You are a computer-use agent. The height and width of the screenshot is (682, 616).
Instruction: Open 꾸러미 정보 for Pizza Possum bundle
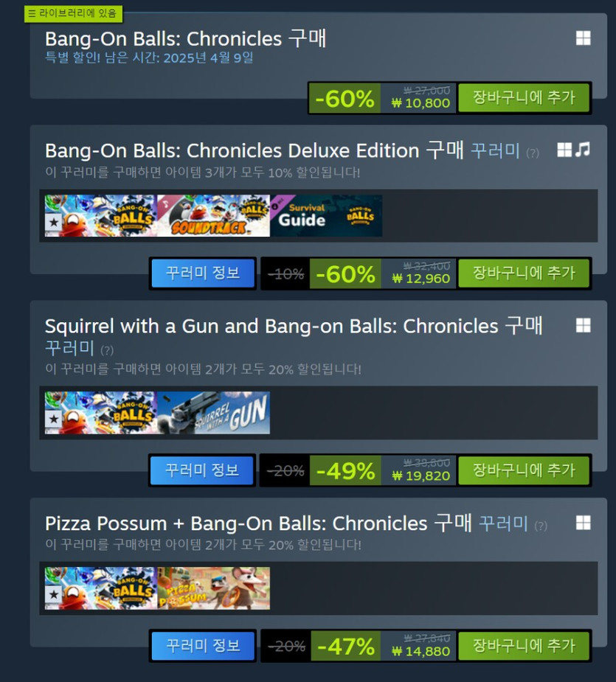click(x=203, y=646)
